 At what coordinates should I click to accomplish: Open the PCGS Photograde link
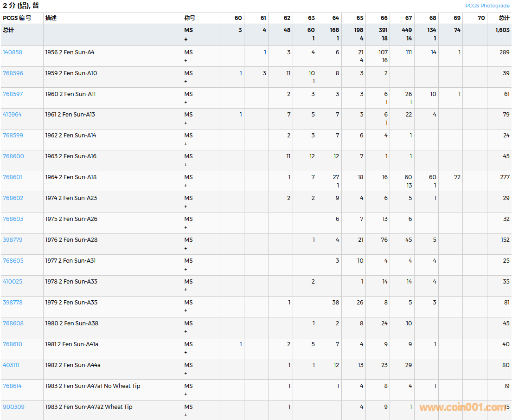(487, 6)
